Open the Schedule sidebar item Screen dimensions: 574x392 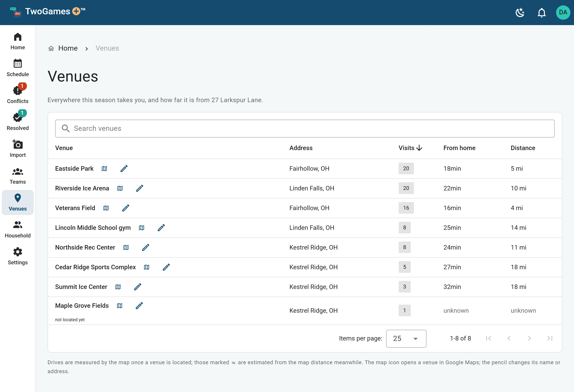[17, 68]
